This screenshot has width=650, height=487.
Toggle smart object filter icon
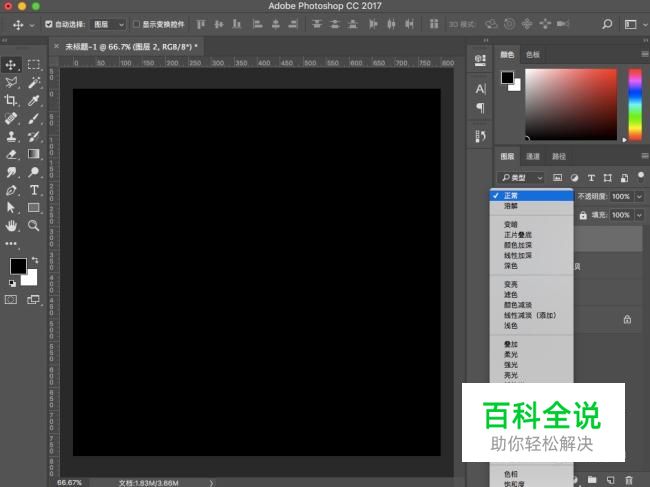click(x=624, y=178)
